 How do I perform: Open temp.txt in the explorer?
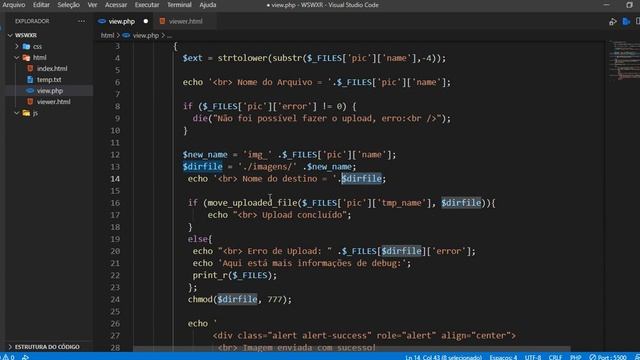coord(49,80)
